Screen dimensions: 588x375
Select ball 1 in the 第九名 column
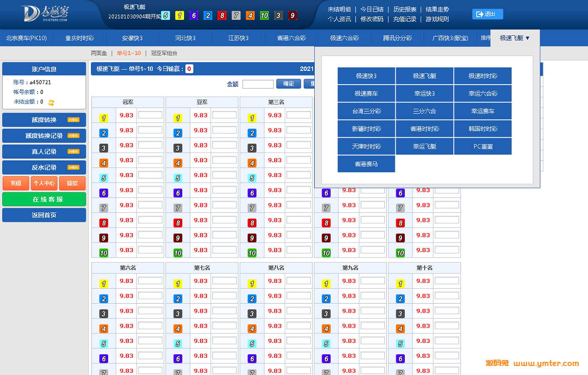[326, 284]
